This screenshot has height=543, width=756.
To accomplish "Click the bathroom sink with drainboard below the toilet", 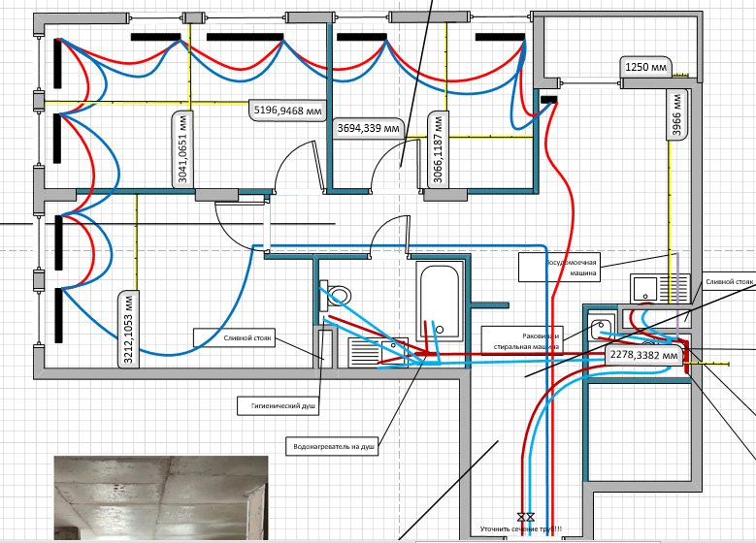I will (378, 352).
